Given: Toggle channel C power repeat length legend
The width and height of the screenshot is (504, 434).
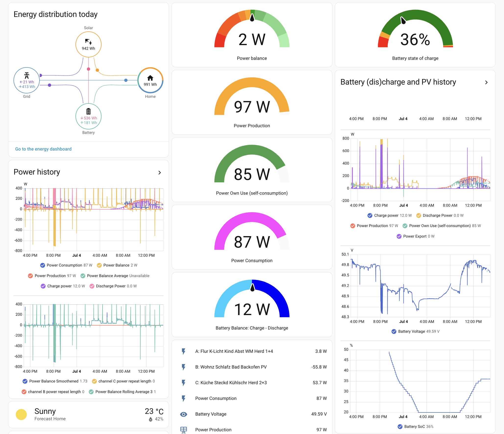Looking at the screenshot, I should pos(123,381).
